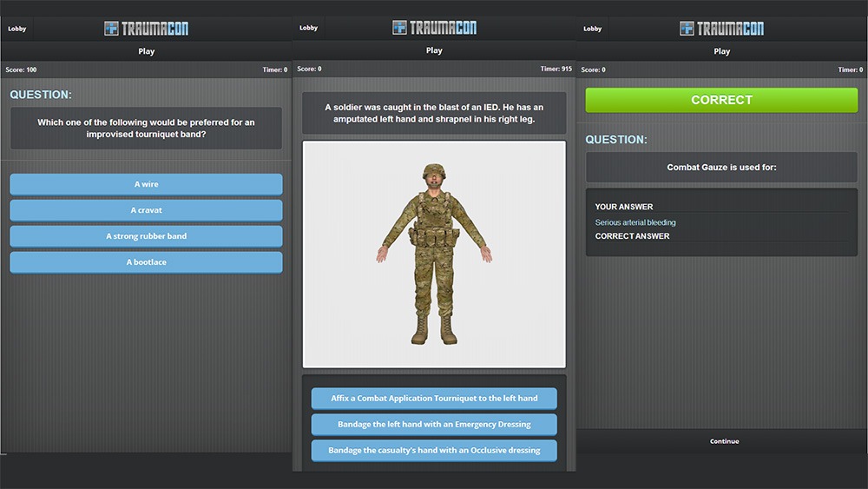Click the green CORRECT banner
Screen dimensions: 868x489
[721, 100]
